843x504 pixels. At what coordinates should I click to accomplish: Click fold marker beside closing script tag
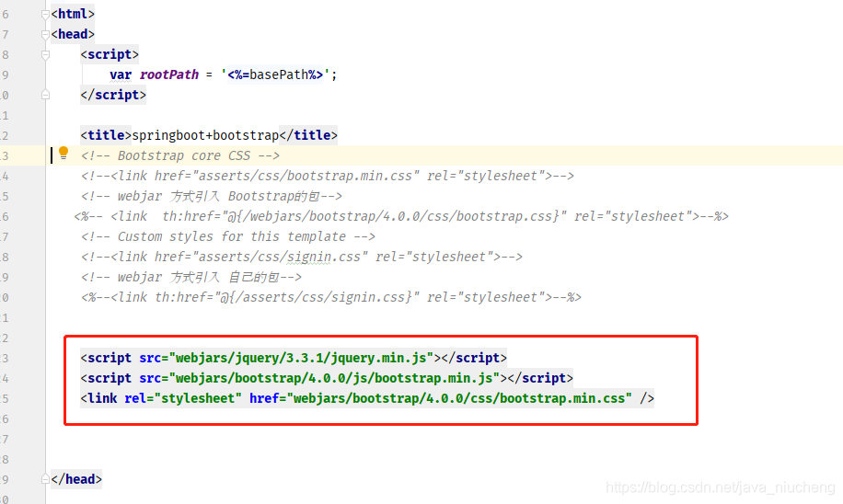(x=46, y=95)
